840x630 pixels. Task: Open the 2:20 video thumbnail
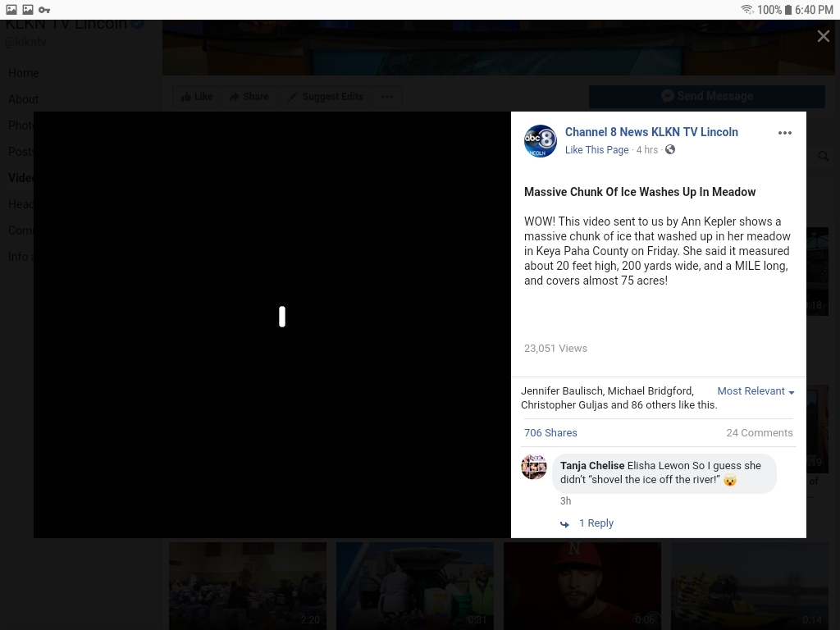point(248,586)
